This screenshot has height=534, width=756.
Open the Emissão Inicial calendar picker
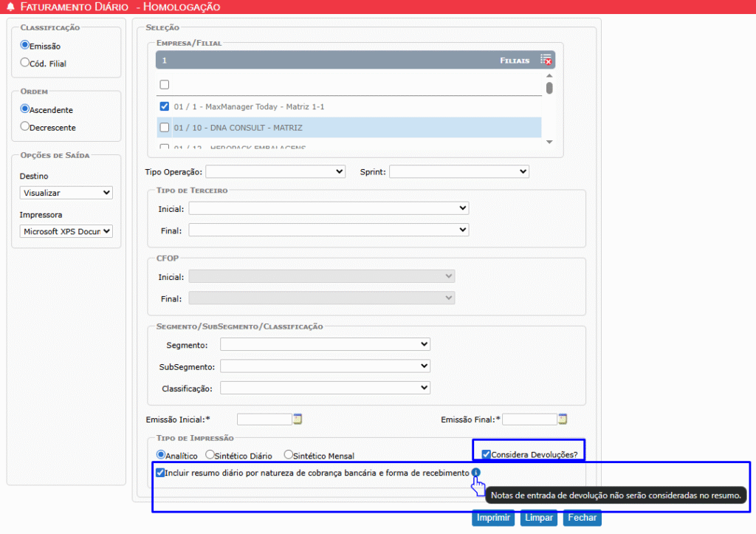298,420
